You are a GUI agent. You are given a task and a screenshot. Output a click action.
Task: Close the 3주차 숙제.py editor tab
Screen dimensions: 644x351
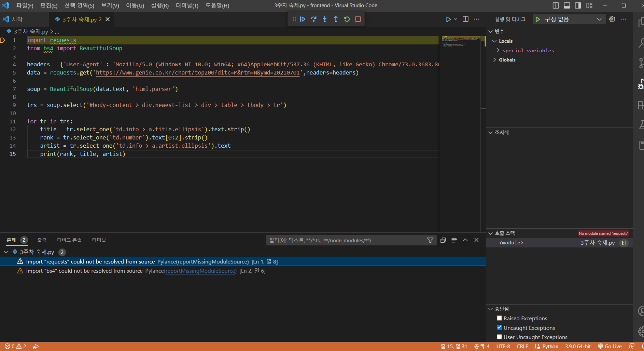tap(108, 19)
